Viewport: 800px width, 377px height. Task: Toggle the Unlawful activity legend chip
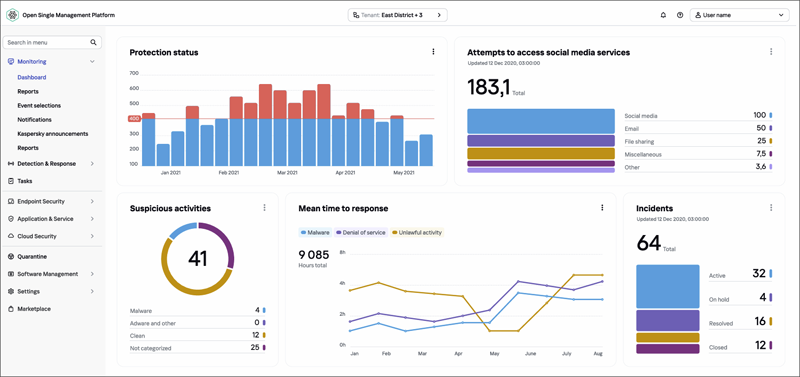coord(417,233)
